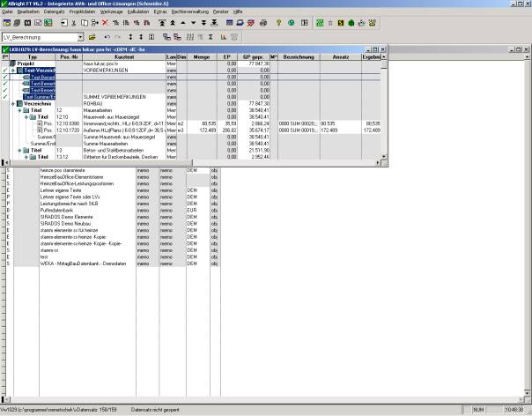Click the green grid module icon
The image size is (532, 416).
320,23
